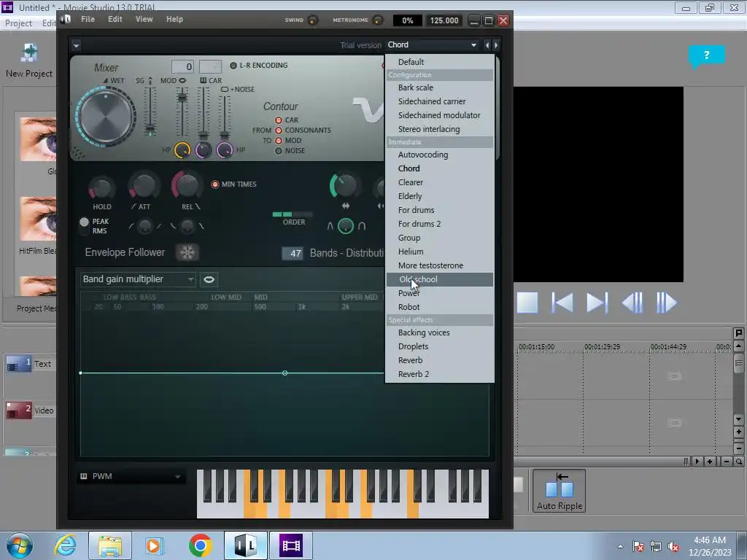The height and width of the screenshot is (560, 747).
Task: Select CONSONANTS contour source
Action: click(x=279, y=131)
